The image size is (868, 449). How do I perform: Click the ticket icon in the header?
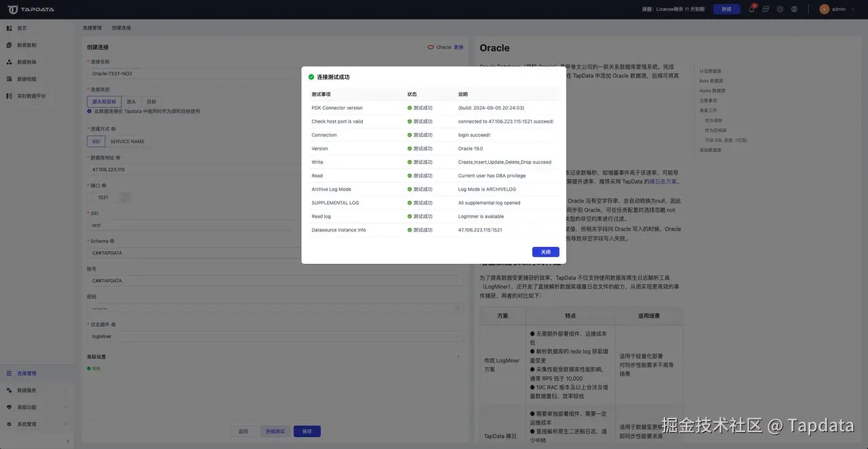click(x=766, y=9)
